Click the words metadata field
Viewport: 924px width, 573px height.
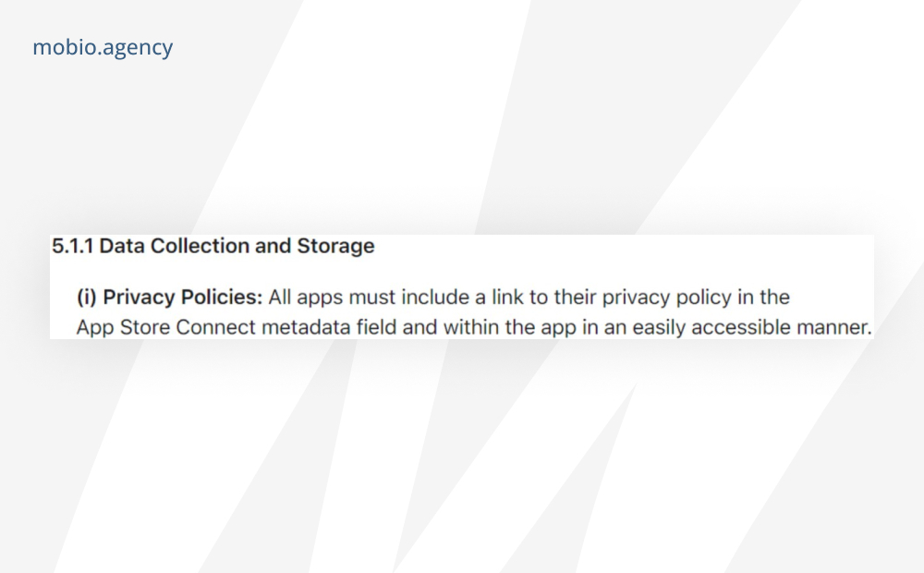coord(329,327)
